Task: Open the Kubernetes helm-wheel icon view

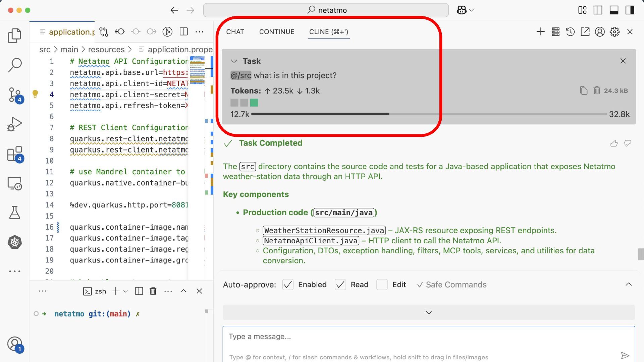Action: [14, 242]
